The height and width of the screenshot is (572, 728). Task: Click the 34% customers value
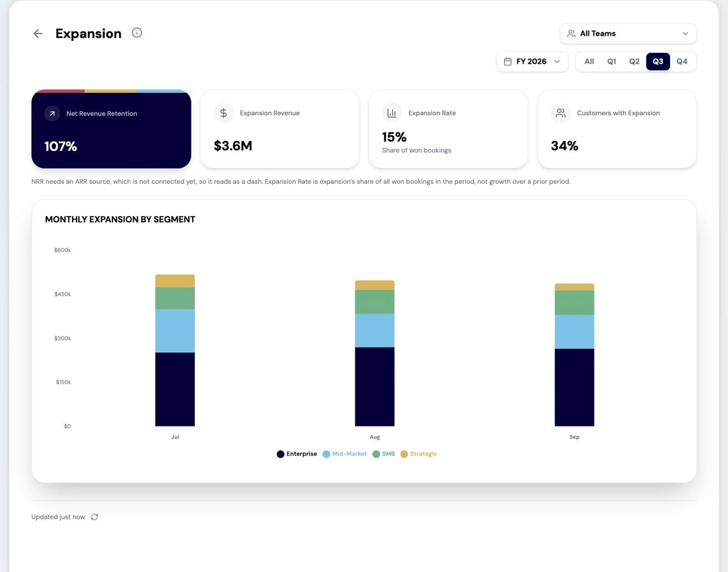pyautogui.click(x=565, y=146)
